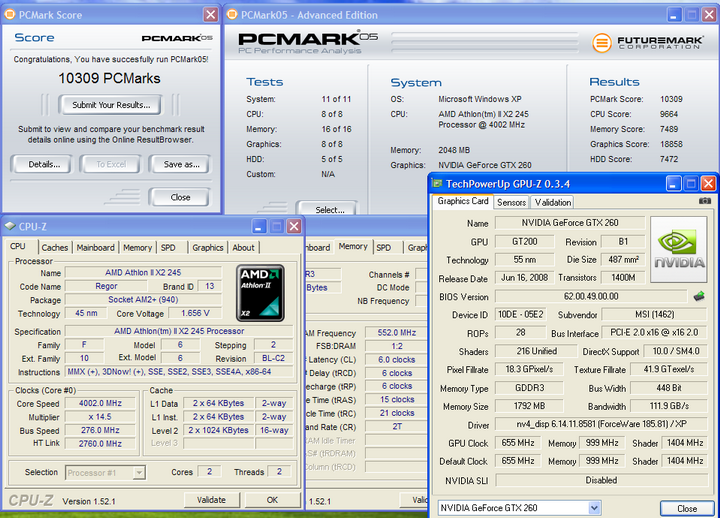
Task: Click the Level 2 cache value 2 x 1024 KBytes
Action: 219,430
